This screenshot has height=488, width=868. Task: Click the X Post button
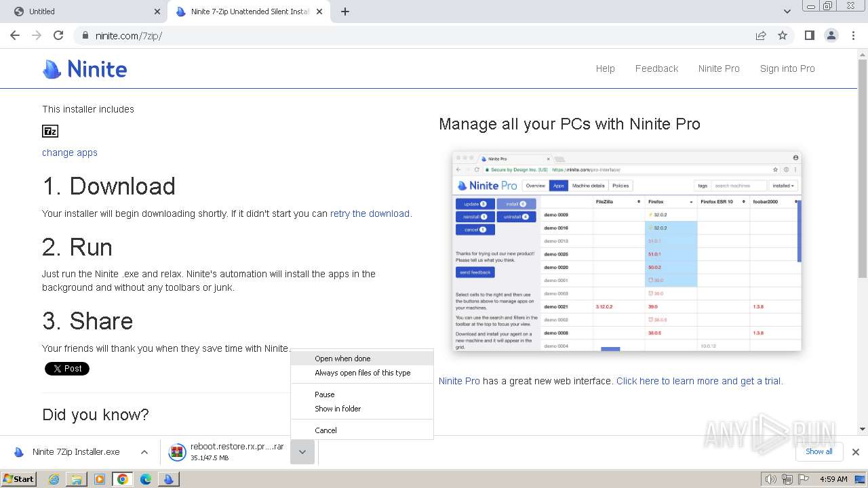coord(67,369)
